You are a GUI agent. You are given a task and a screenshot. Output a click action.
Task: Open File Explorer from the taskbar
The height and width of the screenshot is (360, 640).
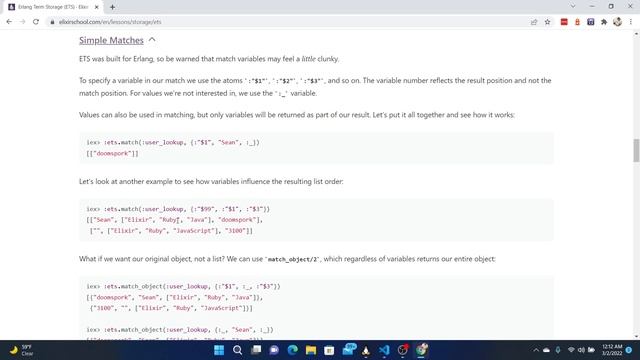[311, 350]
